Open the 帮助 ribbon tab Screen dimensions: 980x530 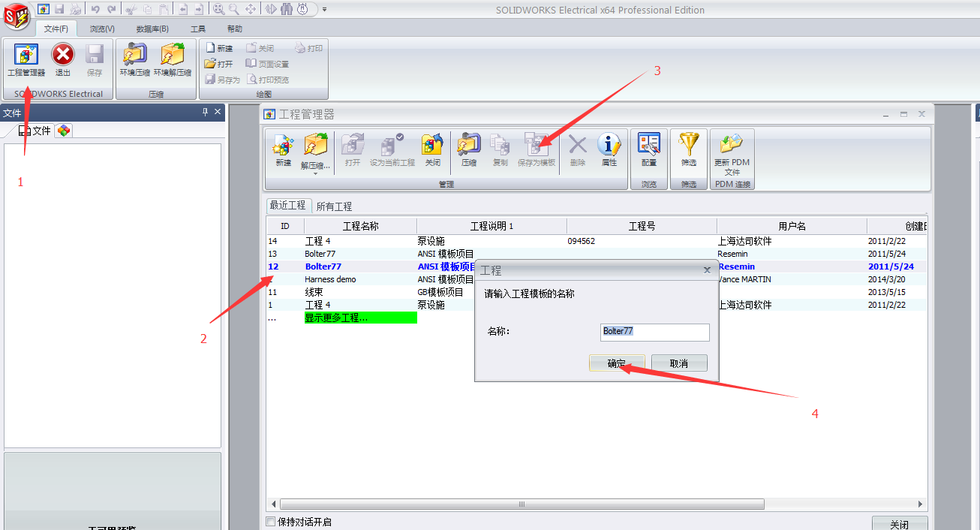tap(235, 29)
